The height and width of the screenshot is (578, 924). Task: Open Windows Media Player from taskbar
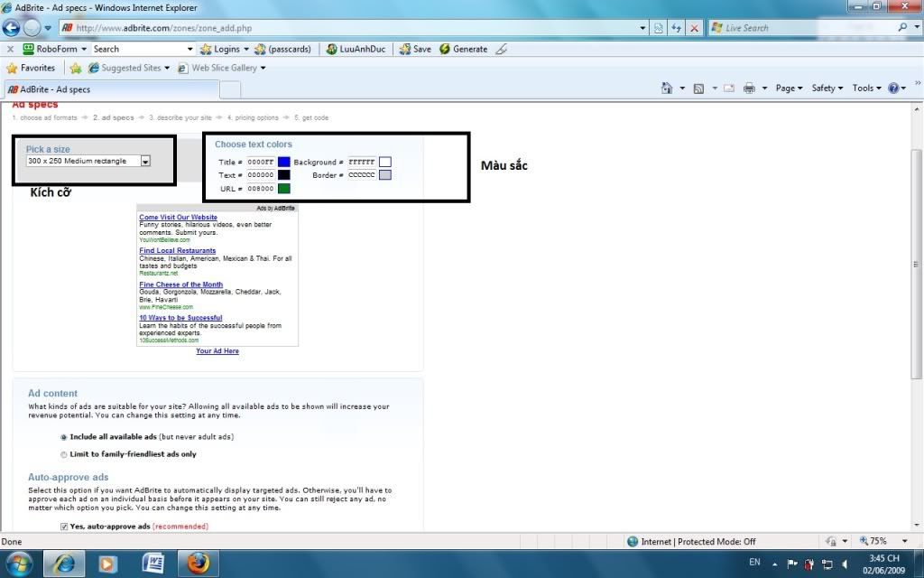(107, 564)
